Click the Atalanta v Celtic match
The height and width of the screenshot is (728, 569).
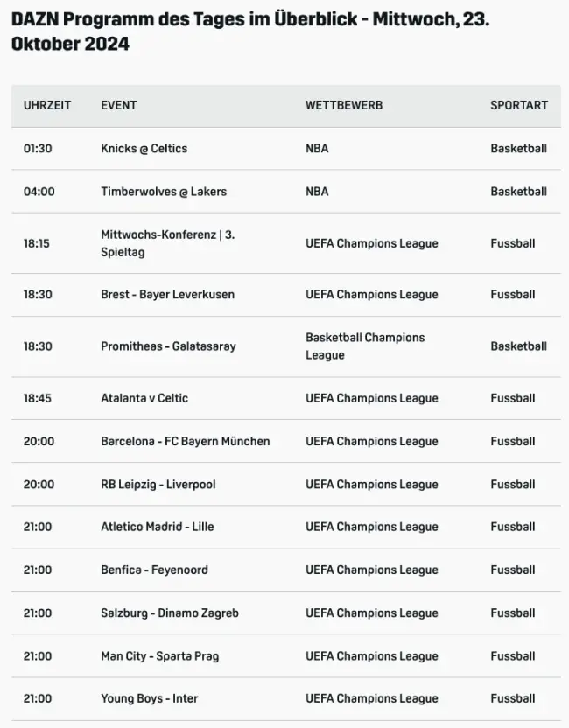144,398
